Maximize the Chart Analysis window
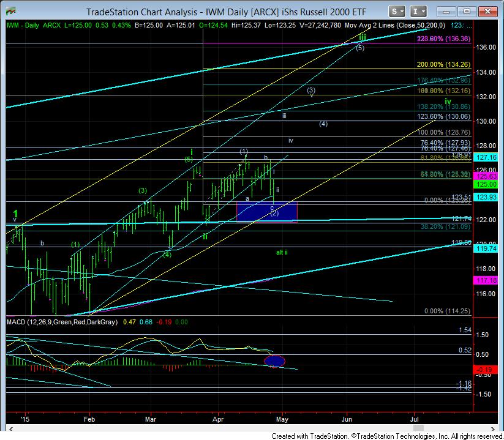 pos(467,12)
